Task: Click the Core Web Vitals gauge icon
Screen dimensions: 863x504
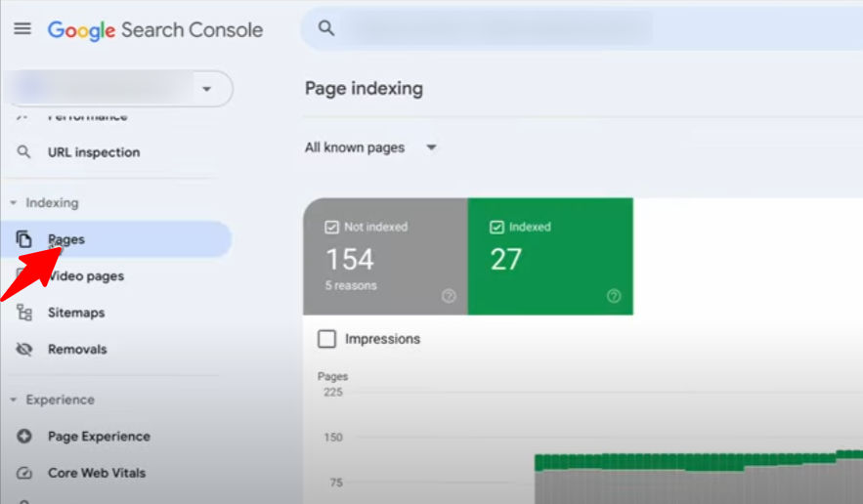Action: pyautogui.click(x=24, y=473)
